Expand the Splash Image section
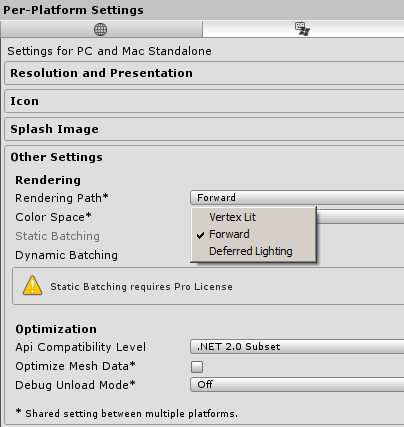Viewport: 404px width, 427px height. 204,129
